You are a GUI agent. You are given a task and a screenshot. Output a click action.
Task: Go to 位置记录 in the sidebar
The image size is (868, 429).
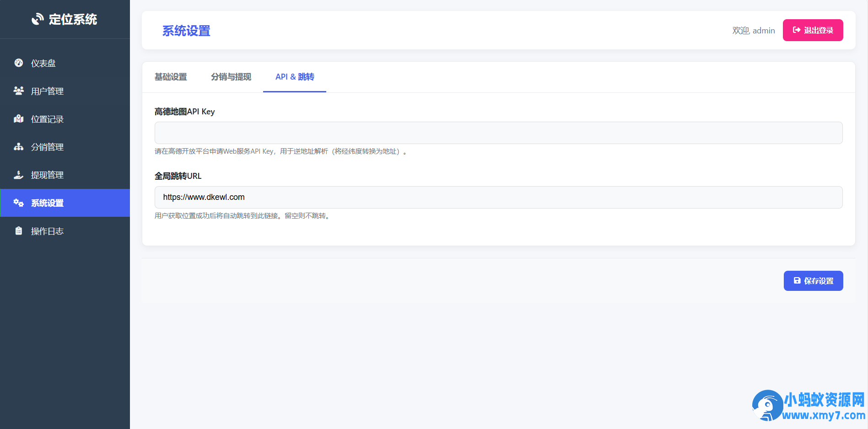(x=47, y=119)
